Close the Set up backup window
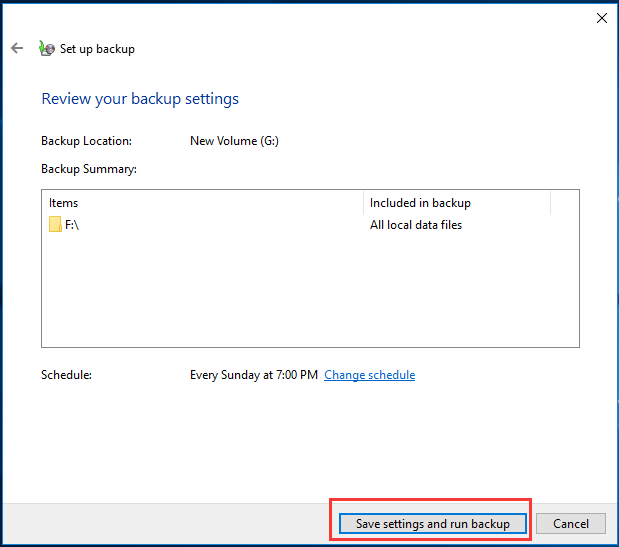619x547 pixels. pyautogui.click(x=601, y=18)
